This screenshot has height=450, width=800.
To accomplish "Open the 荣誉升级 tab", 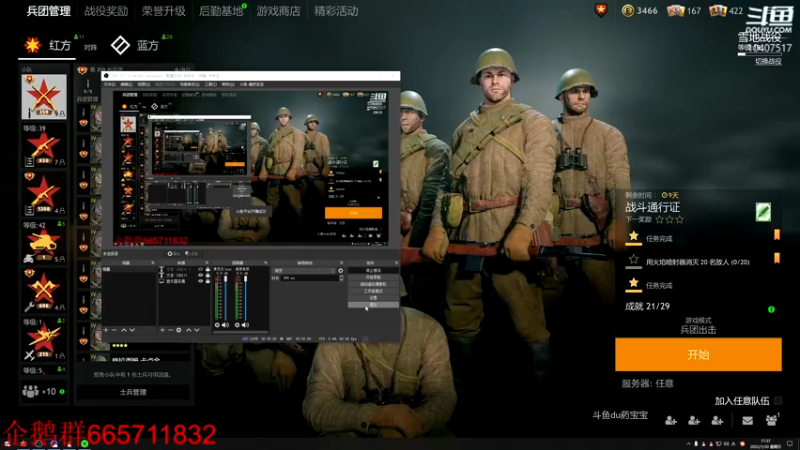I will [164, 11].
